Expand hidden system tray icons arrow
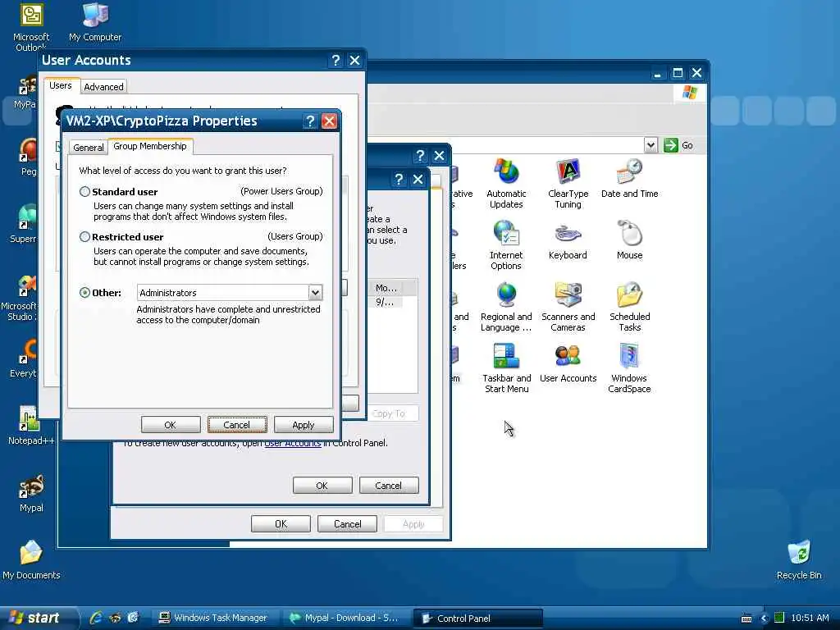The image size is (840, 630). 764,619
